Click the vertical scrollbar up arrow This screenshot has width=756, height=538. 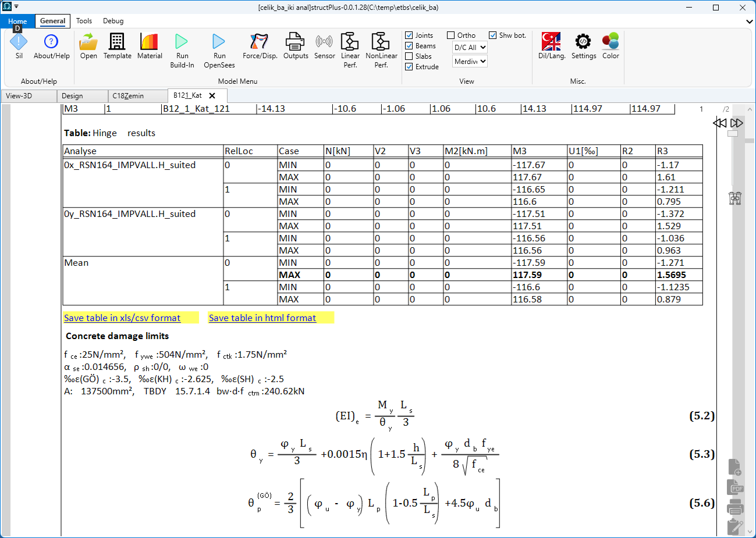click(750, 109)
